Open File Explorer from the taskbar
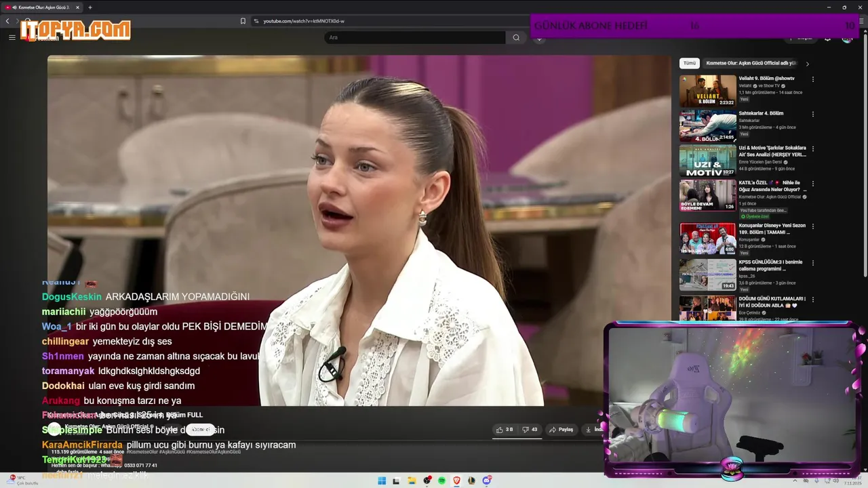Viewport: 868px width, 488px height. (412, 481)
